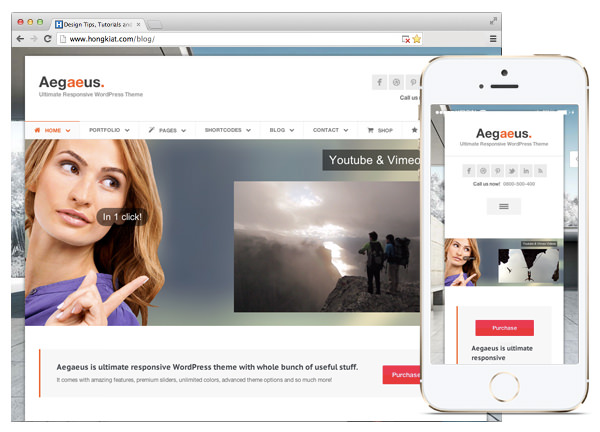600x432 pixels.
Task: Click the RSS icon on phone screen
Action: coord(540,170)
